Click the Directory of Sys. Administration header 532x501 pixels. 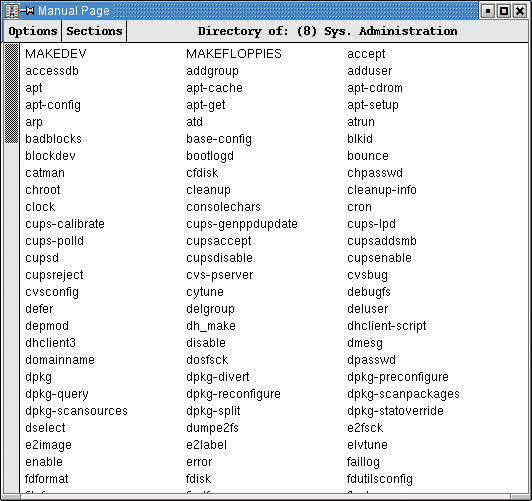click(327, 31)
